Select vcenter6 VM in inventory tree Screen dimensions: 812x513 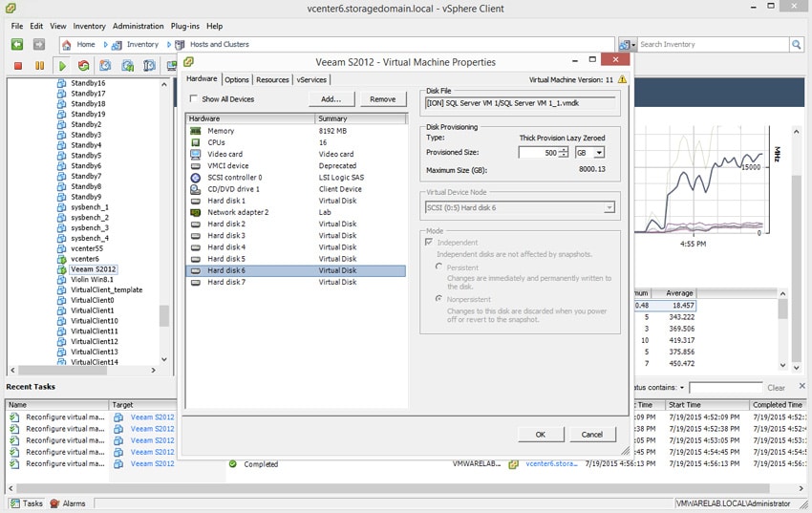click(84, 259)
